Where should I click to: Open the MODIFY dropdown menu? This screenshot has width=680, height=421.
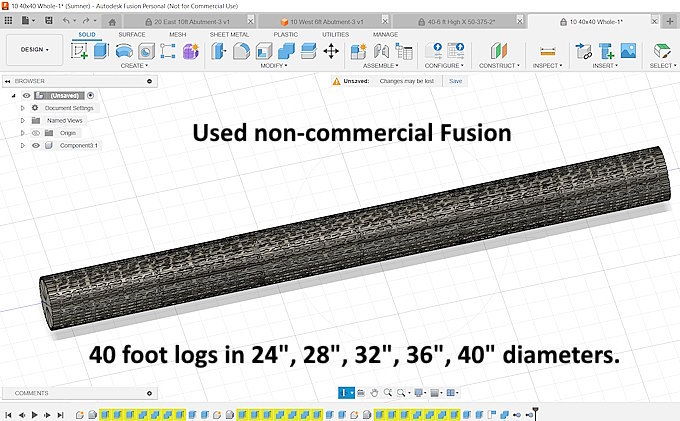coord(274,65)
